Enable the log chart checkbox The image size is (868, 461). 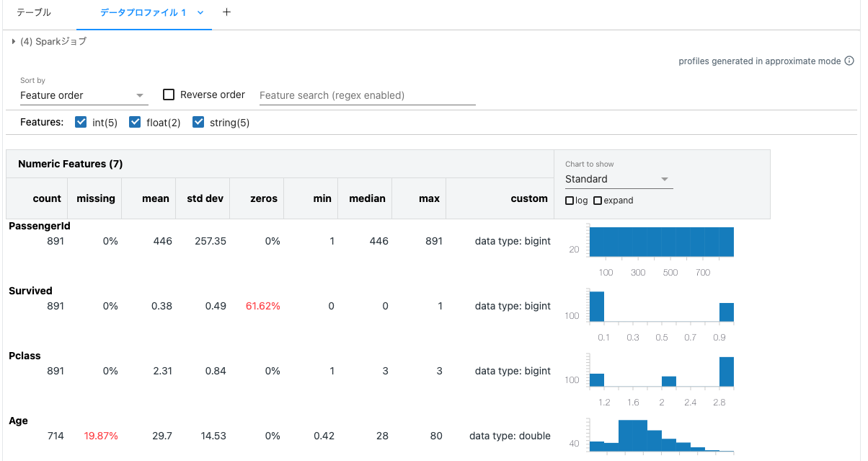pos(570,201)
